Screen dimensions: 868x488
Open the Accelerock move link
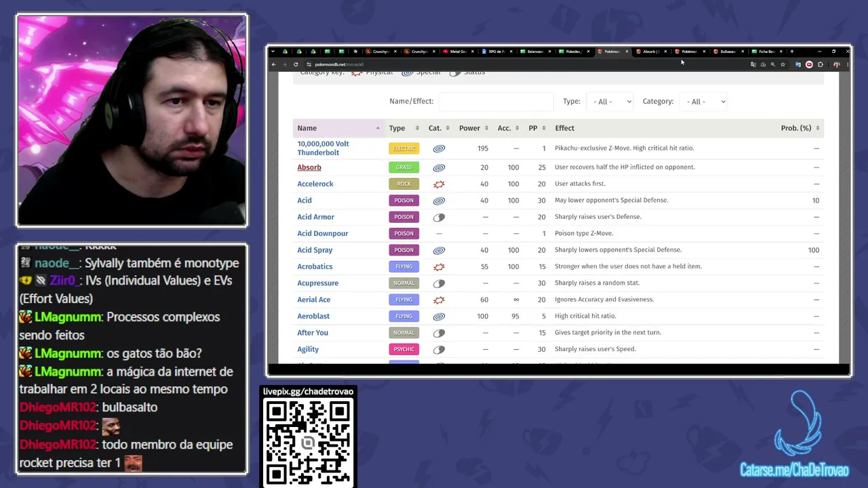coord(315,184)
